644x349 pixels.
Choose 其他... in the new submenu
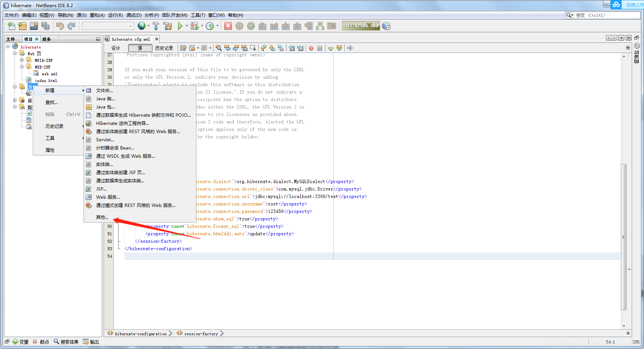tap(140, 217)
